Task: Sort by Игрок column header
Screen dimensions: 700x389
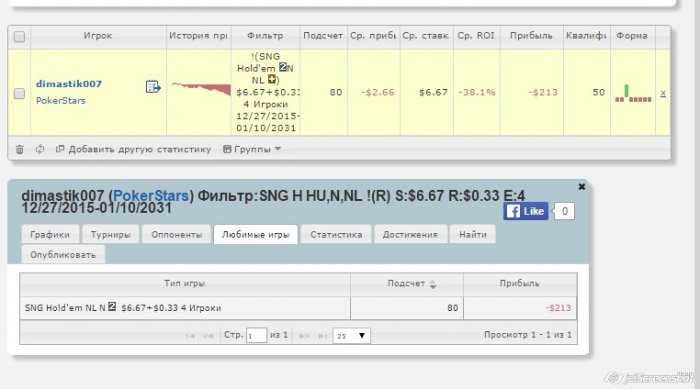Action: (98, 36)
